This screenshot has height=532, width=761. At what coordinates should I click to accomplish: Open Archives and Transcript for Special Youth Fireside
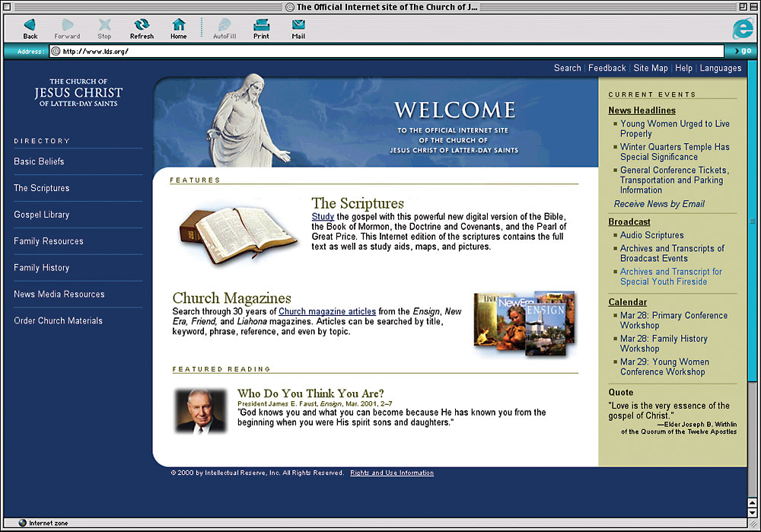(670, 277)
